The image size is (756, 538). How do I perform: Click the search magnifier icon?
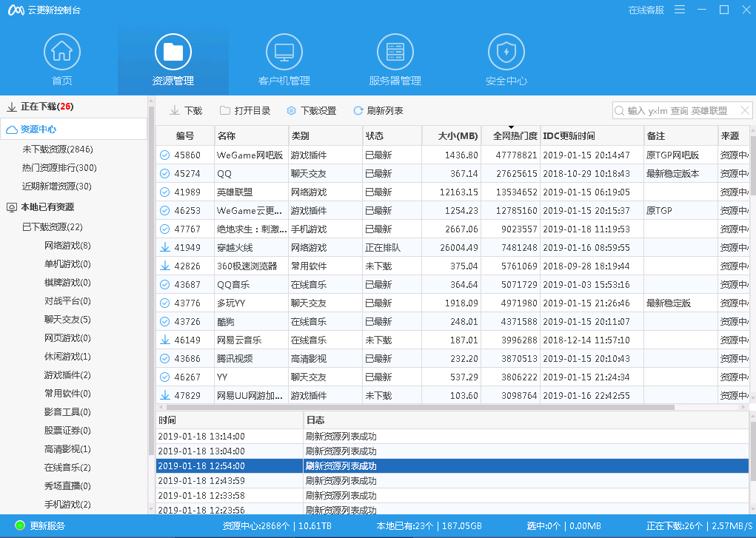tap(619, 111)
